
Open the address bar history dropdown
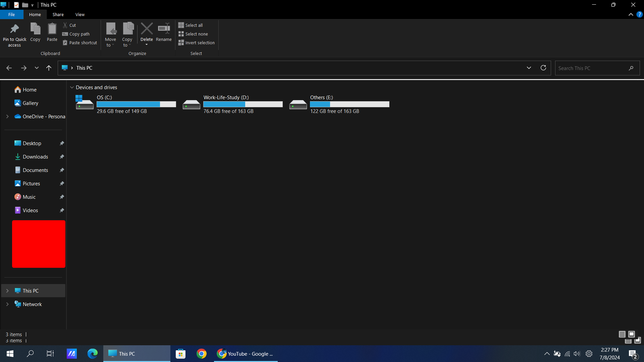click(x=529, y=67)
